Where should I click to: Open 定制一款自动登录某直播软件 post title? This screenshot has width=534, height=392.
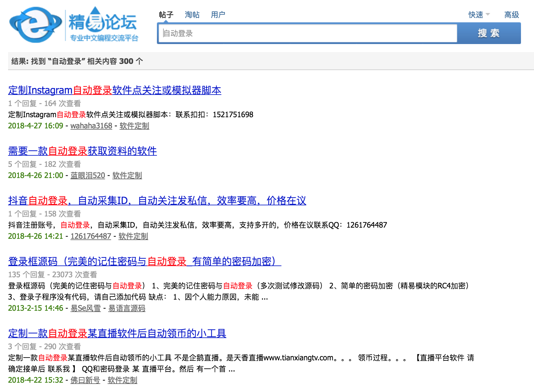[117, 333]
